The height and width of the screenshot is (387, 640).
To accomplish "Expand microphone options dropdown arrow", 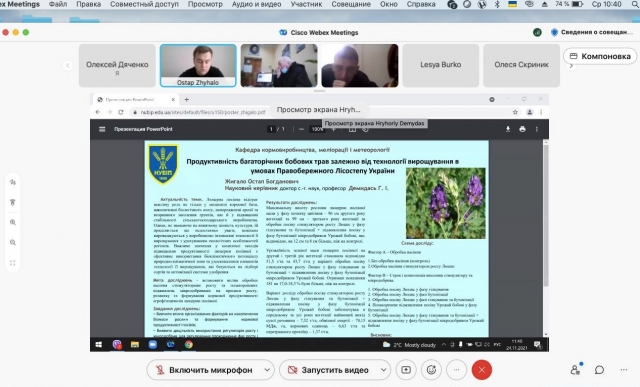I will pyautogui.click(x=267, y=370).
